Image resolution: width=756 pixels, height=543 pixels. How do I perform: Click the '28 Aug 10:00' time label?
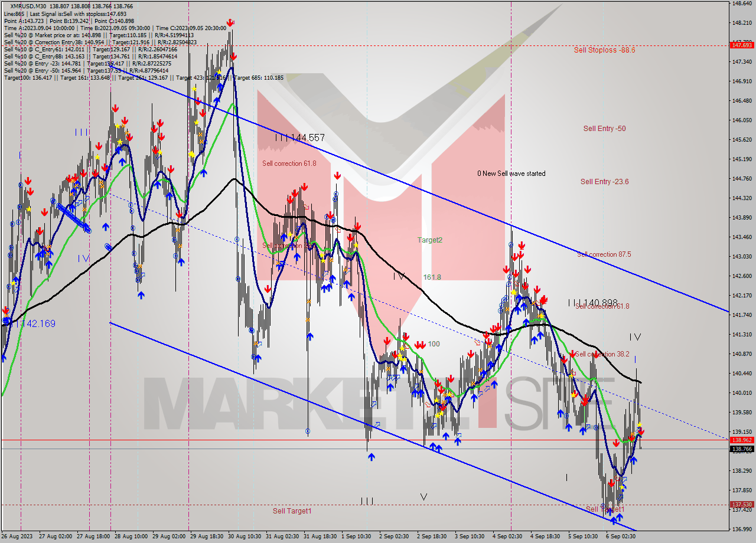tap(130, 537)
